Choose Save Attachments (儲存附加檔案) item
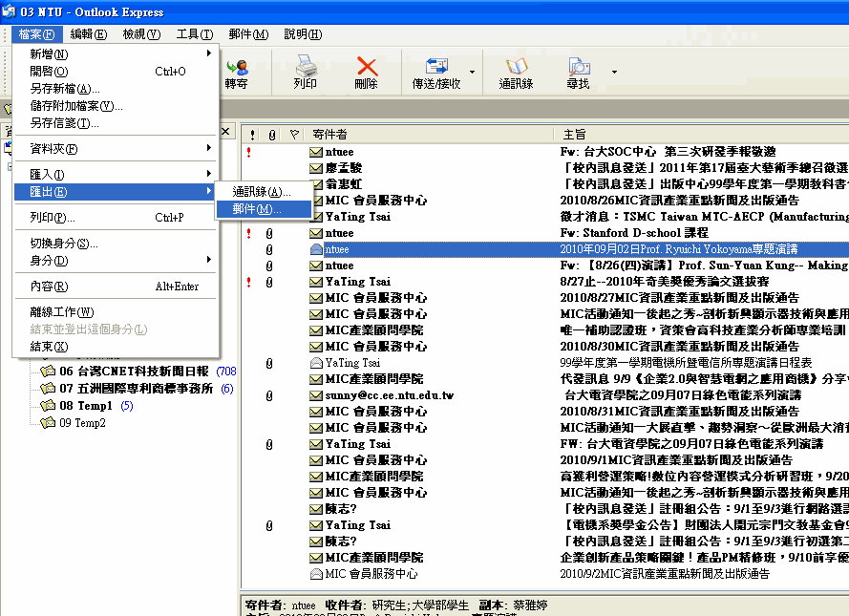Screen dimensions: 849x616 116,106
